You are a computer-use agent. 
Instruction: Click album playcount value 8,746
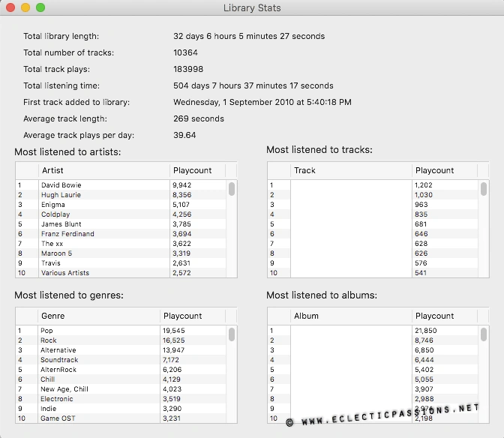click(424, 340)
